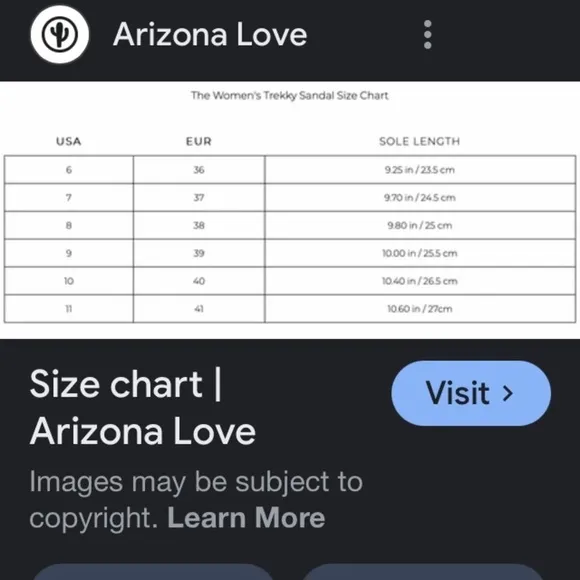
Task: Click the EUR column header
Action: point(199,141)
